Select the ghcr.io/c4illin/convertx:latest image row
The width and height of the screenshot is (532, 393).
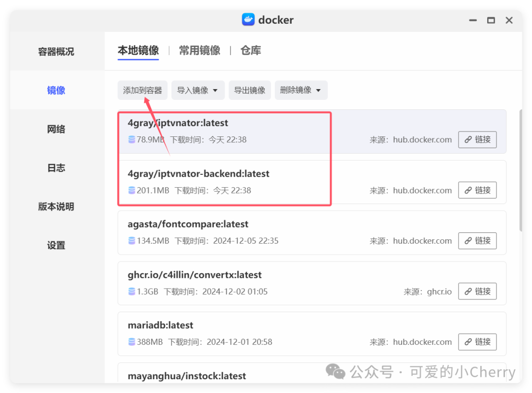point(312,283)
